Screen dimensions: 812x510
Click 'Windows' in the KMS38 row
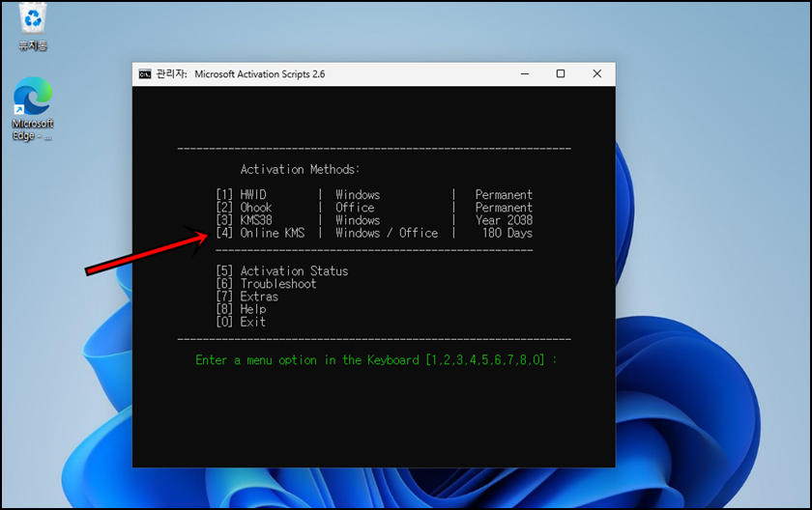pyautogui.click(x=358, y=220)
